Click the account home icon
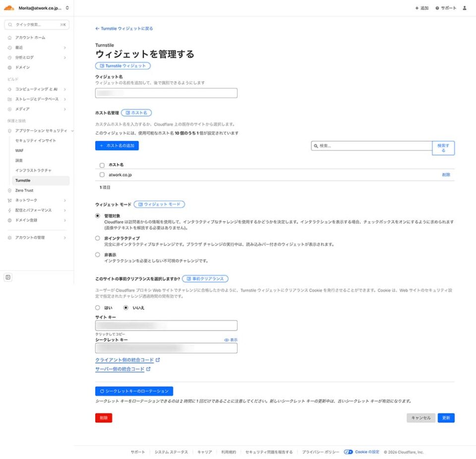The width and height of the screenshot is (476, 459). click(10, 38)
